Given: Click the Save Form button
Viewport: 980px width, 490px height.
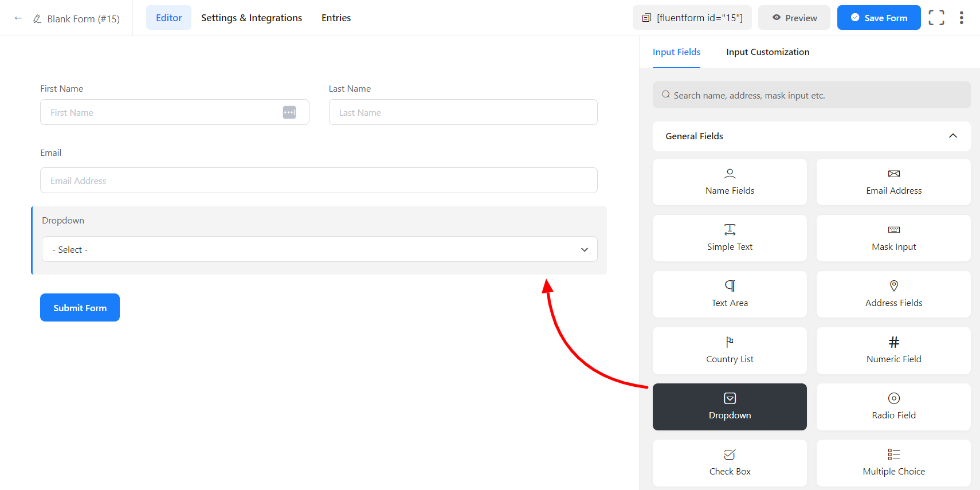Looking at the screenshot, I should pyautogui.click(x=878, y=18).
